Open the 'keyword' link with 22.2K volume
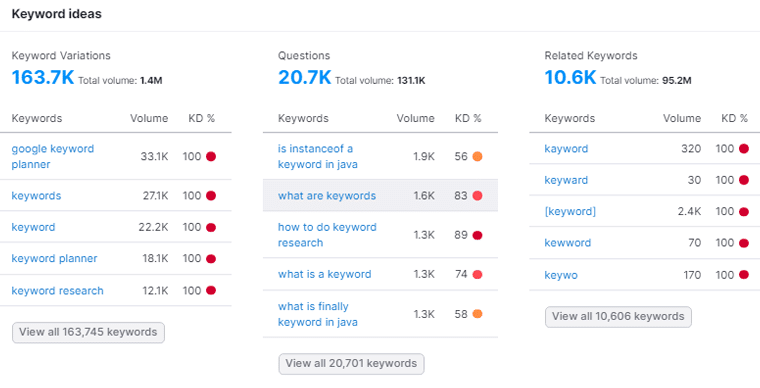This screenshot has height=388, width=760. pyautogui.click(x=33, y=227)
